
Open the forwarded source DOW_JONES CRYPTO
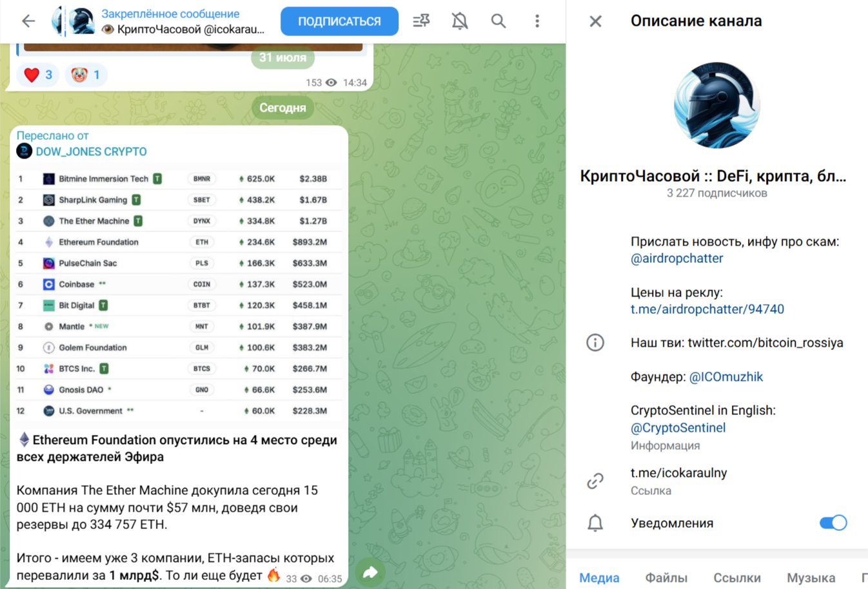click(x=91, y=151)
